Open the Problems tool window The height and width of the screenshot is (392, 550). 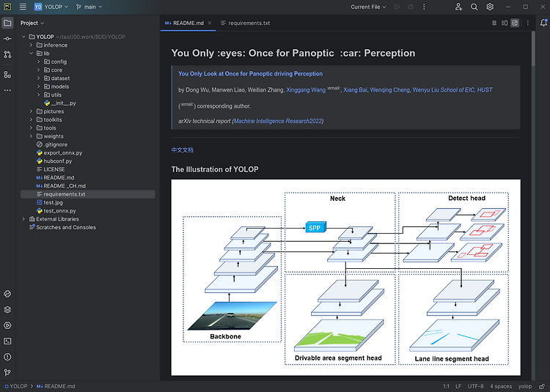pos(7,357)
